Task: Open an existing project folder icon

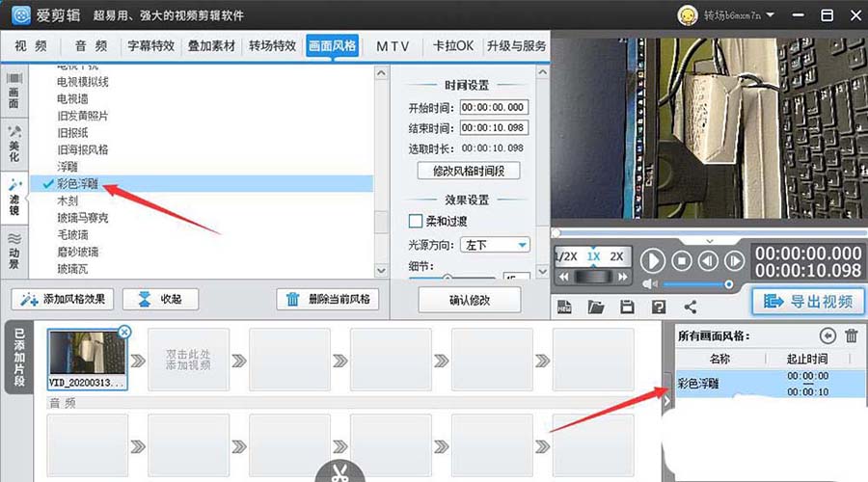Action: 596,308
